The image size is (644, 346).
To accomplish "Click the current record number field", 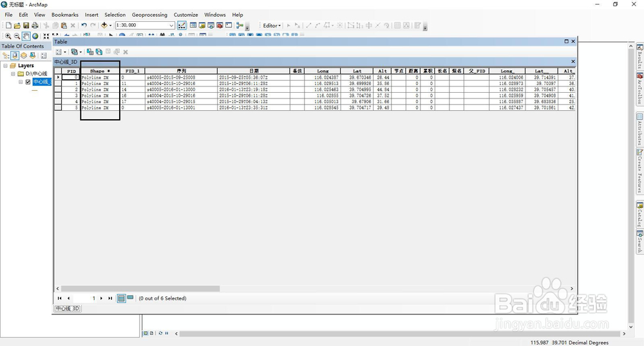I will click(x=85, y=298).
